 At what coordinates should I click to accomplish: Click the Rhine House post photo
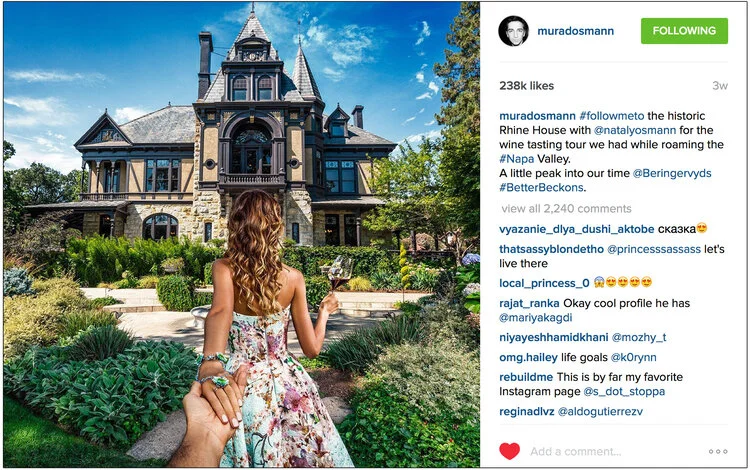click(242, 234)
